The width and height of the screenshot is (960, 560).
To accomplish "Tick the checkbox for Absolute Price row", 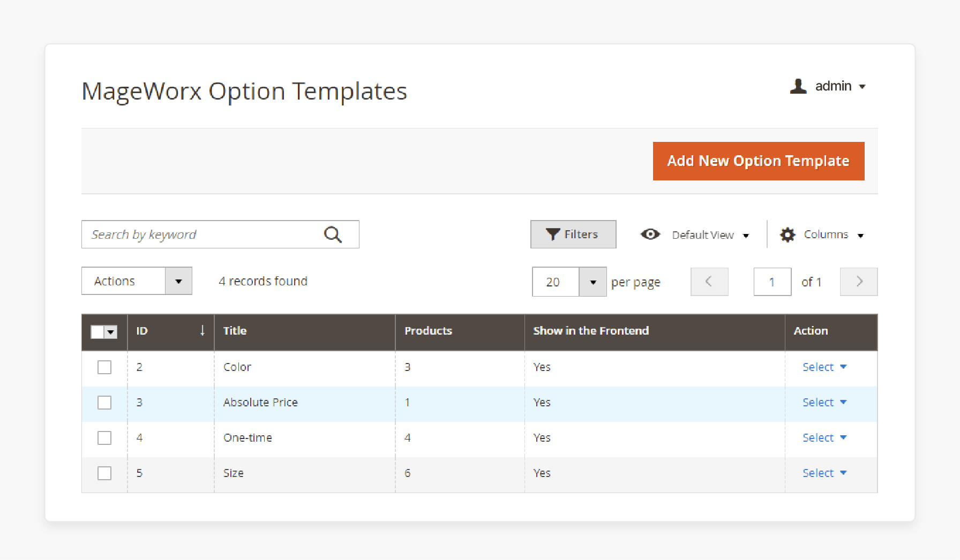I will click(x=104, y=403).
